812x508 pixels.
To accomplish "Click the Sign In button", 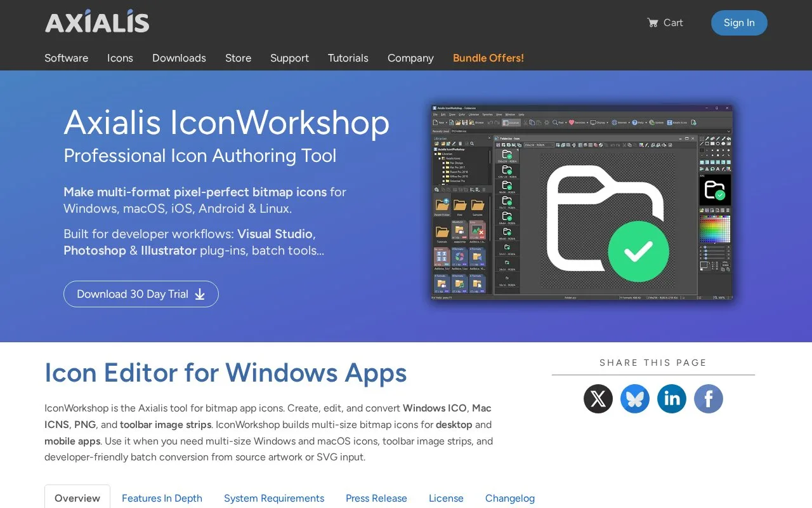I will point(739,23).
